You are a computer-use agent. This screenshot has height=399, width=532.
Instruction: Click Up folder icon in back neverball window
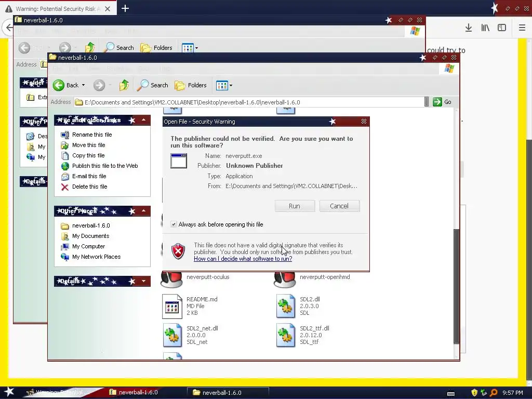[x=90, y=48]
